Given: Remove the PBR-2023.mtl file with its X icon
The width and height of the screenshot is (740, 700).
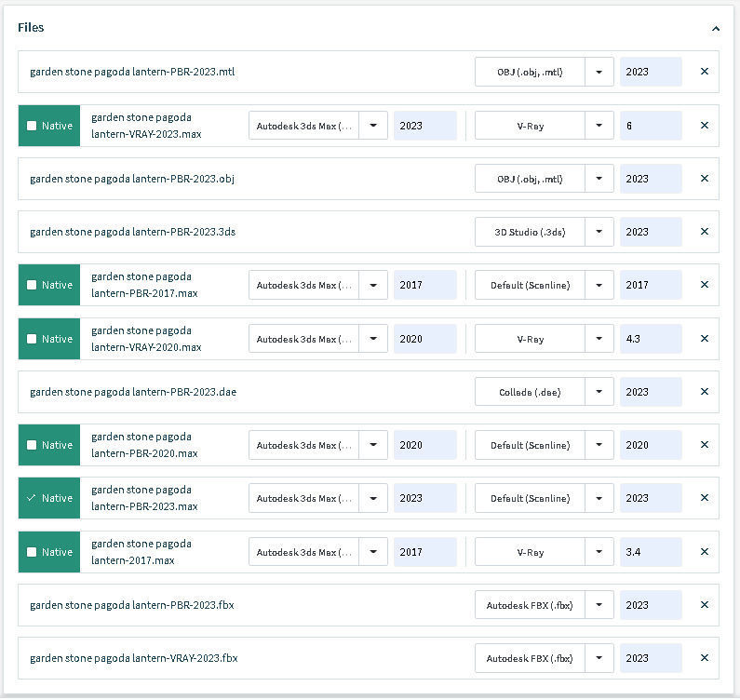Looking at the screenshot, I should [704, 72].
